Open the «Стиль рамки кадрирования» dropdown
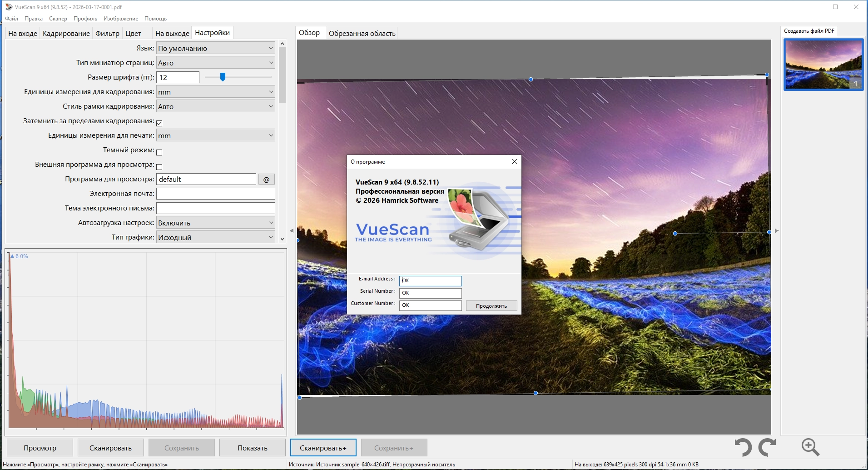868x470 pixels. (x=215, y=106)
